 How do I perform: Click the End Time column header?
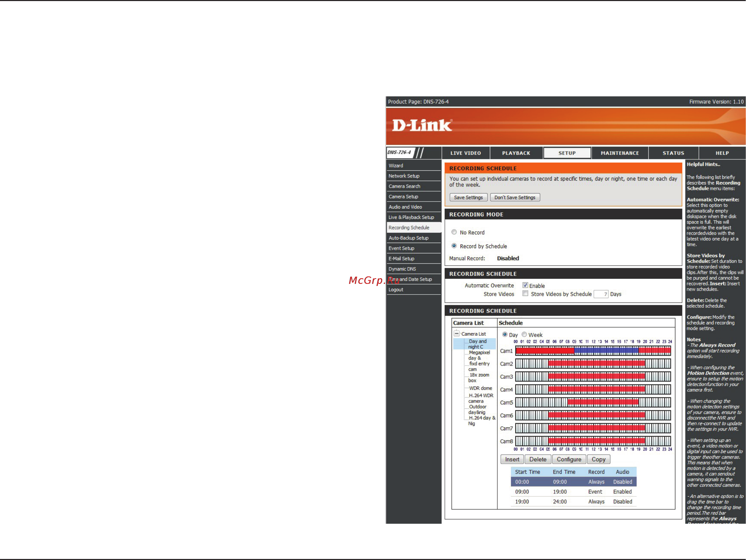[x=564, y=472]
